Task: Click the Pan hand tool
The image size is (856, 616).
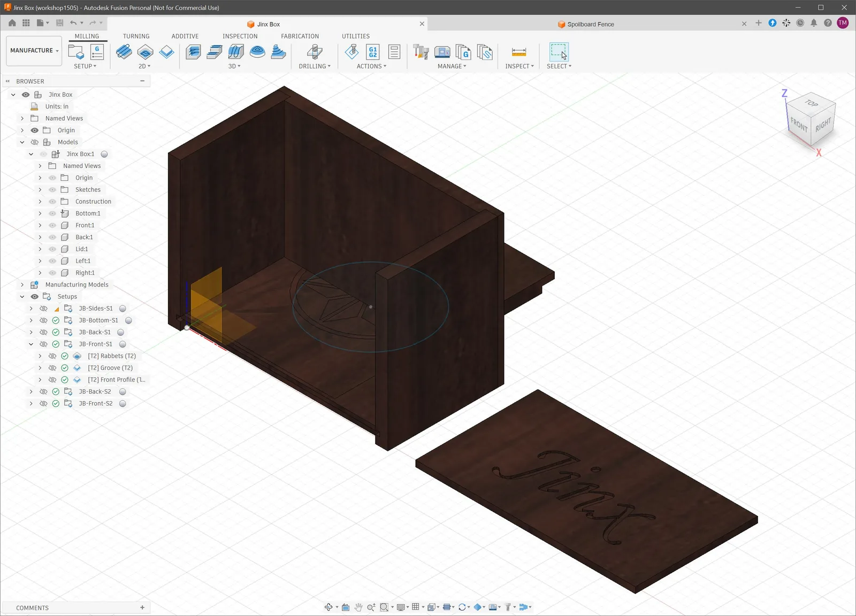Action: pyautogui.click(x=358, y=607)
